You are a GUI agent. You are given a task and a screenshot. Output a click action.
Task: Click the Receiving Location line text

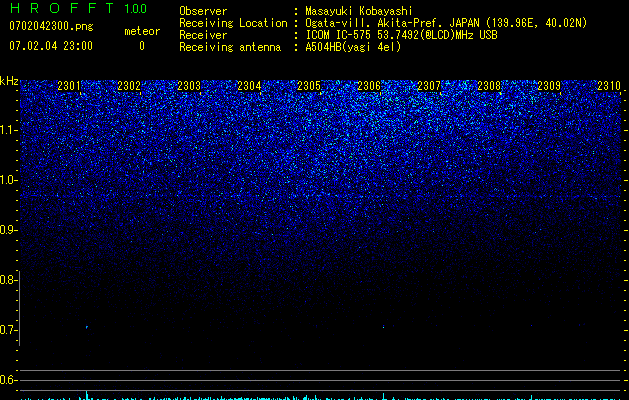(446, 23)
